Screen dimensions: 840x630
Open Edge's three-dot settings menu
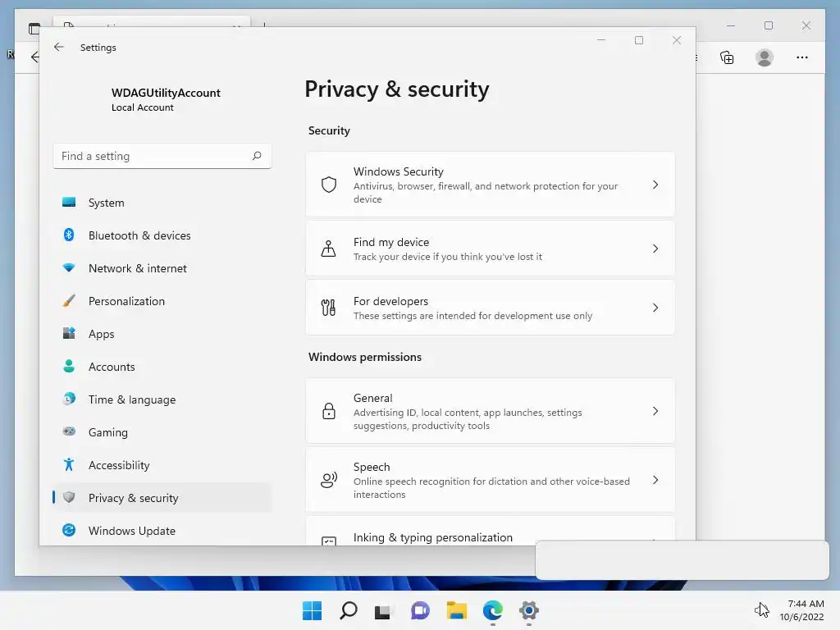[x=802, y=57]
